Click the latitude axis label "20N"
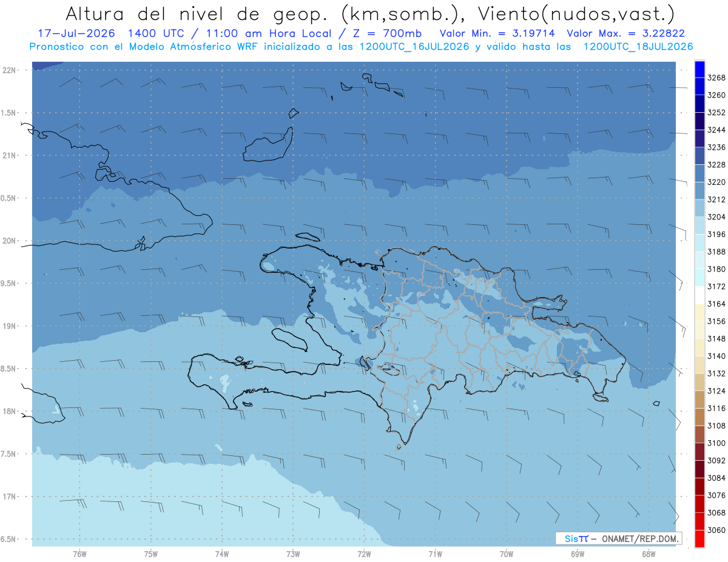Screen dimensions: 728x562 [x=9, y=241]
